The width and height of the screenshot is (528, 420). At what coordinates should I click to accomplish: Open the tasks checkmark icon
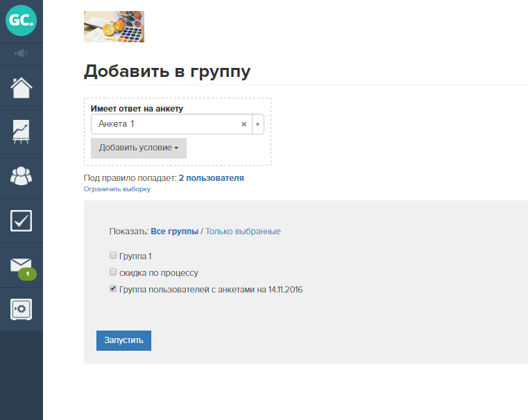tap(22, 220)
